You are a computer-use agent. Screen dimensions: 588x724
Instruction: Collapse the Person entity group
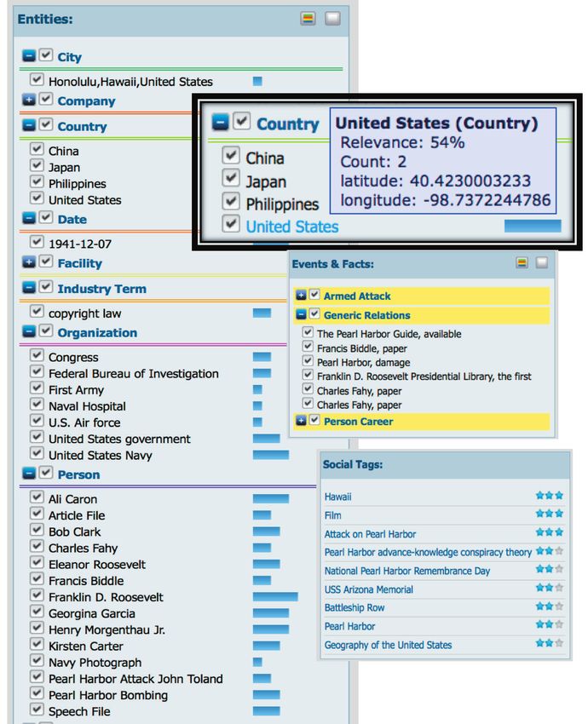[29, 474]
